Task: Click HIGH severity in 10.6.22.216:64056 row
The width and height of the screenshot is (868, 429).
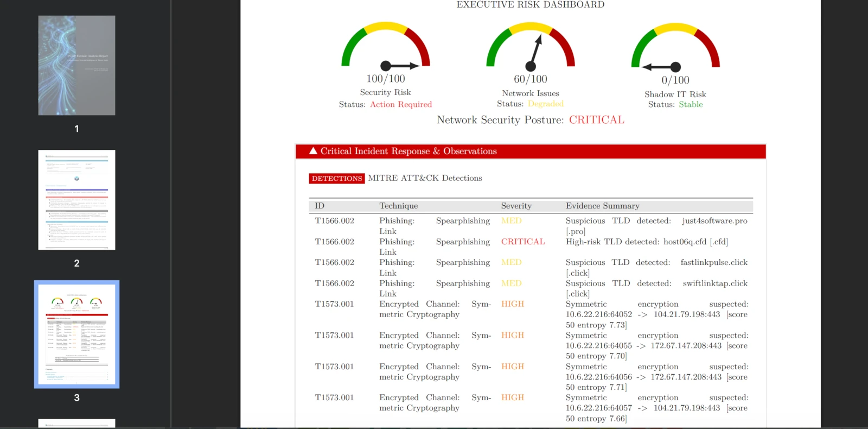Action: click(513, 367)
